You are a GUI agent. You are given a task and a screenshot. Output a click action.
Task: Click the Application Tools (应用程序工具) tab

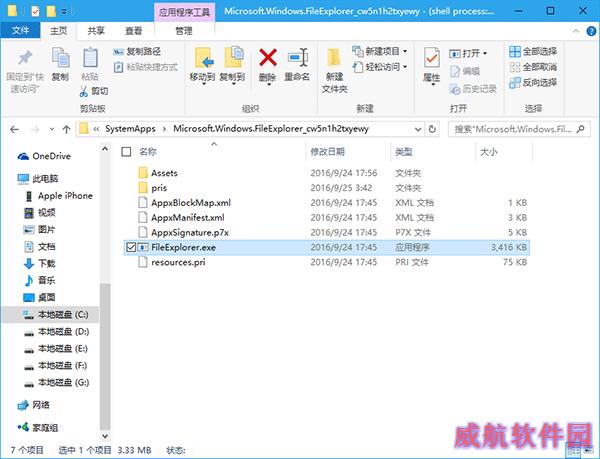coord(184,12)
